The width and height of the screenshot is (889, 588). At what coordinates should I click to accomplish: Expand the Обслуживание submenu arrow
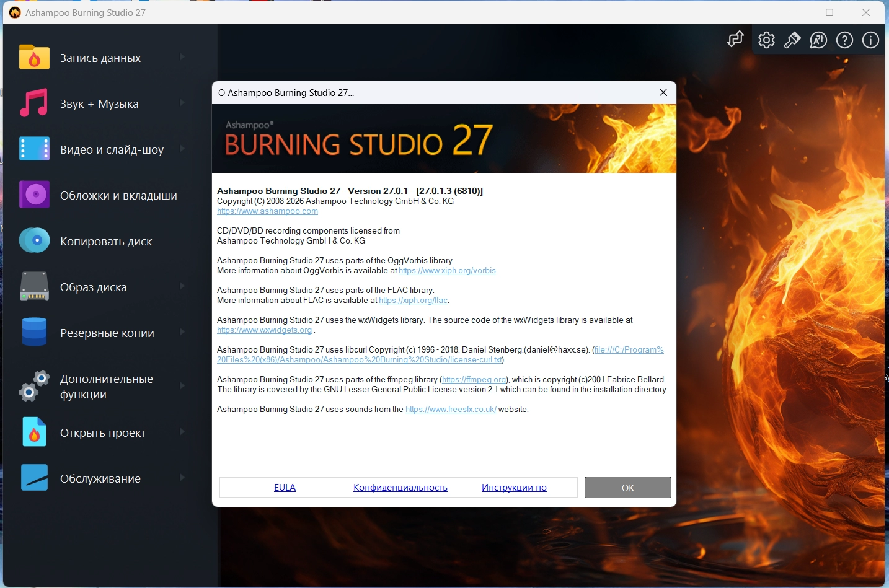(x=182, y=478)
